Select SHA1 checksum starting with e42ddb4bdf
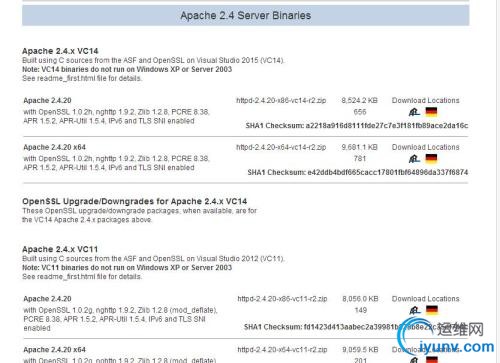Viewport: 500px width, 363px height. point(358,172)
